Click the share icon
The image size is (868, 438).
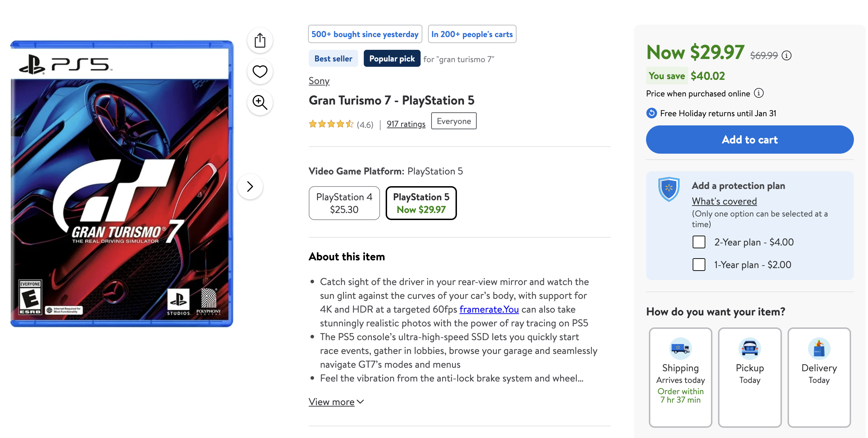pyautogui.click(x=260, y=40)
